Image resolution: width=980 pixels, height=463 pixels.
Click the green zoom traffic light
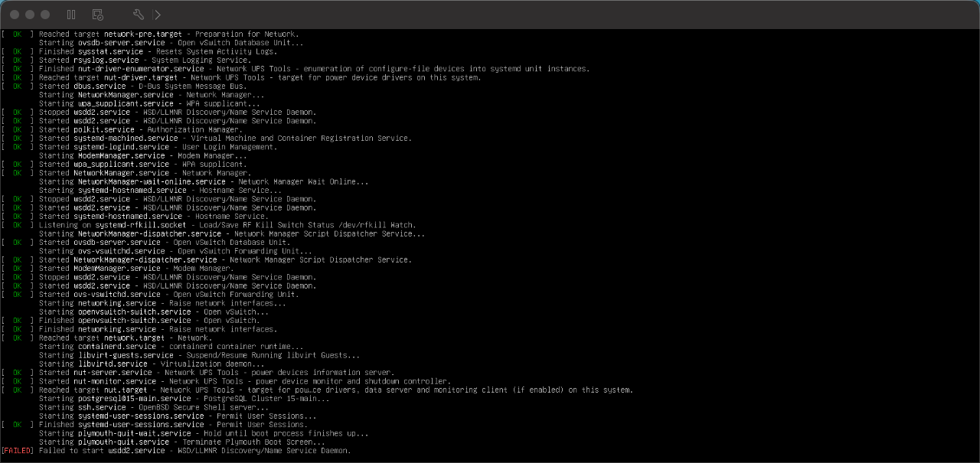pos(44,14)
